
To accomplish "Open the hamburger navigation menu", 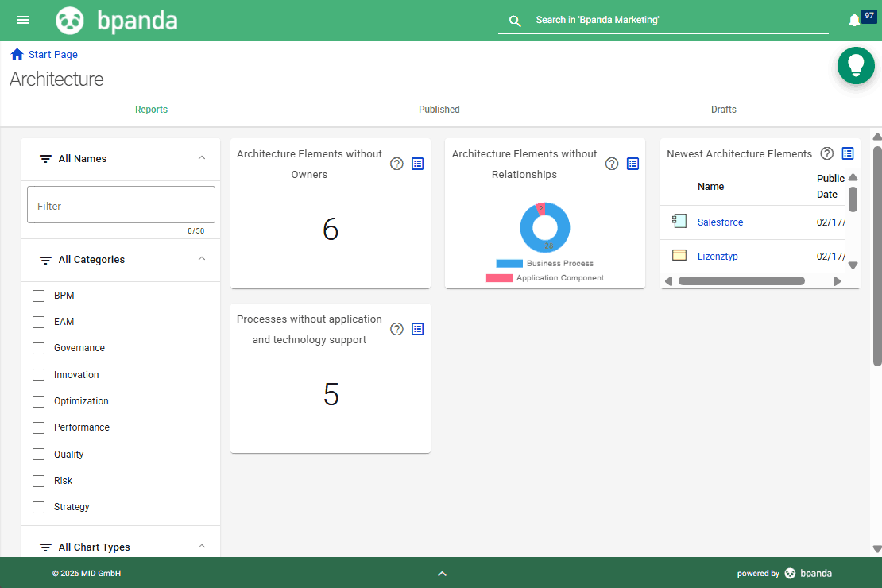I will click(x=22, y=20).
